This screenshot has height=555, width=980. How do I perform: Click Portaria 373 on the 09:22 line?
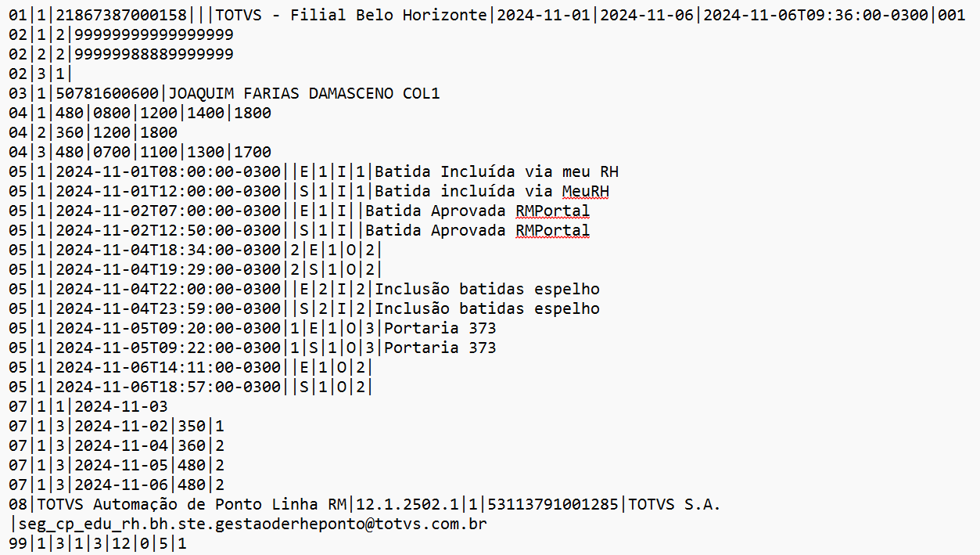click(440, 348)
